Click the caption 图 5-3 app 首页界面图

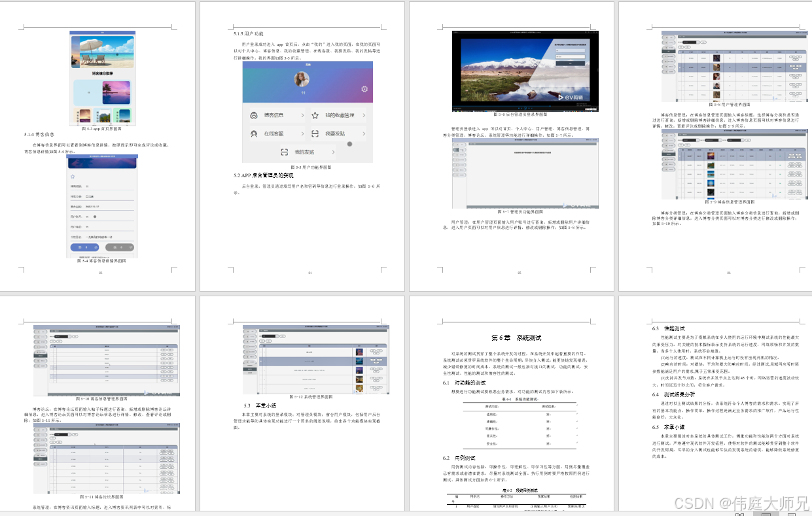pos(101,129)
